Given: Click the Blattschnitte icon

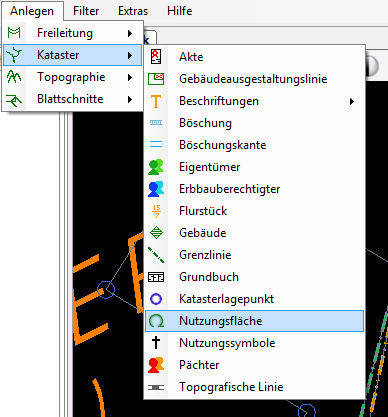Looking at the screenshot, I should coord(14,99).
